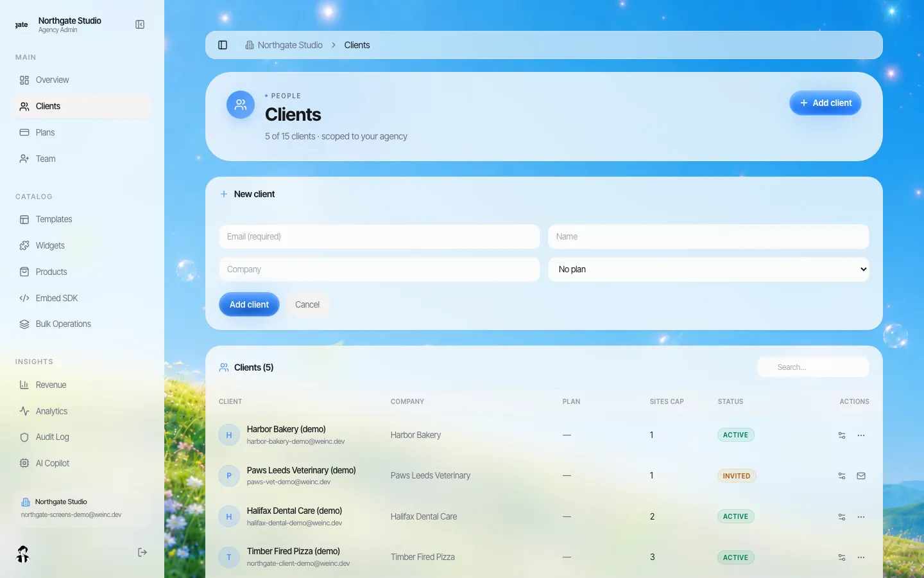Open settings icon for Harbor Bakery row
This screenshot has height=578, width=924.
tap(842, 435)
